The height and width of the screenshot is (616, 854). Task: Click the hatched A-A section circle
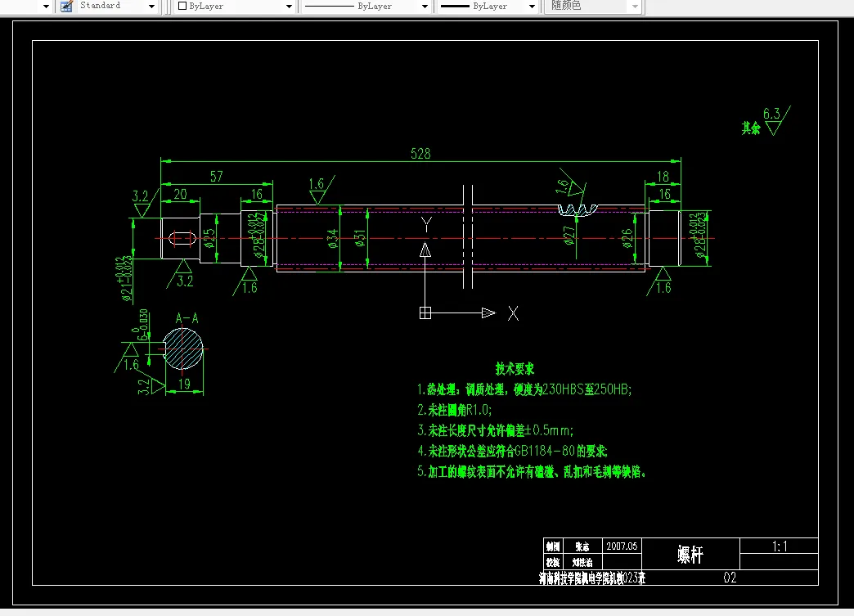tap(183, 348)
